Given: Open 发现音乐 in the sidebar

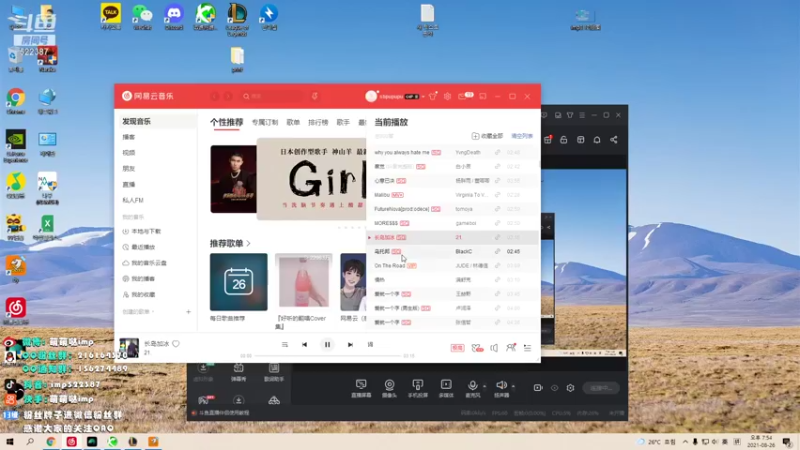Looking at the screenshot, I should point(156,121).
